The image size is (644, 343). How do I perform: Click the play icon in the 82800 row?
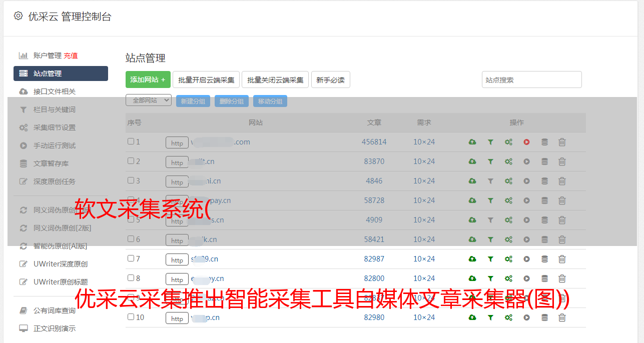[x=526, y=278]
